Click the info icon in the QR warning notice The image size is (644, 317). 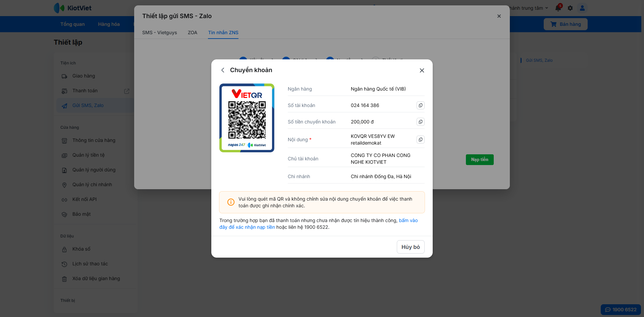pos(231,202)
